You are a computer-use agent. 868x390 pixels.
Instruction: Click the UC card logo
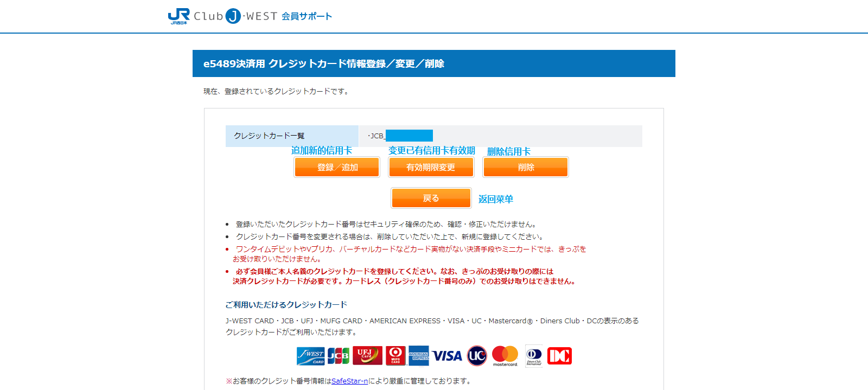(x=477, y=356)
